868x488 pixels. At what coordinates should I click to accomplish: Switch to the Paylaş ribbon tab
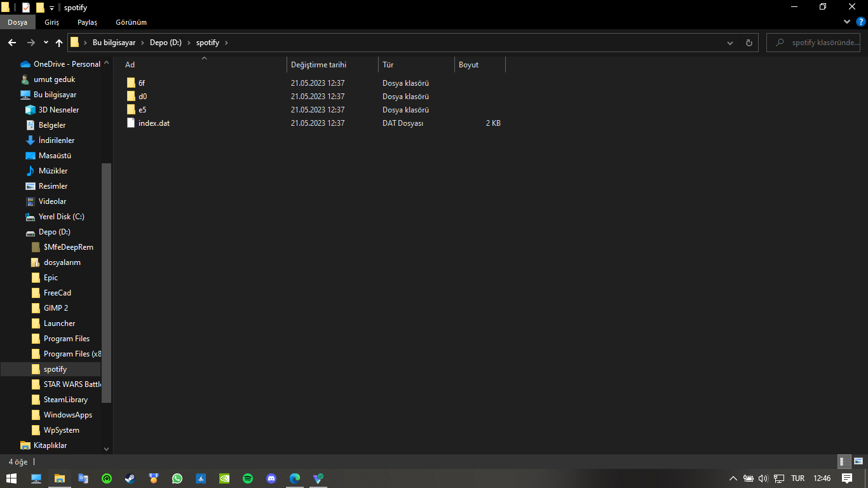pyautogui.click(x=88, y=22)
